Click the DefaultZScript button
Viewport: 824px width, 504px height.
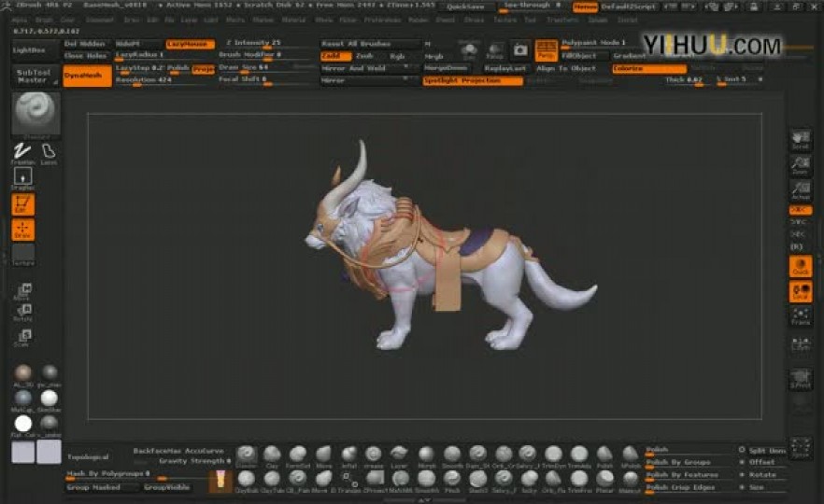[x=629, y=7]
